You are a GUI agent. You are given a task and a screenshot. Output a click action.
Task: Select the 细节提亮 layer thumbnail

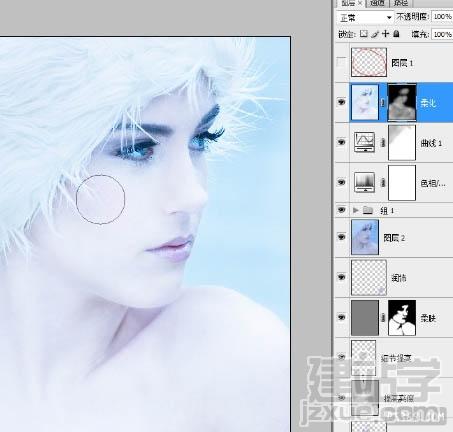pyautogui.click(x=364, y=358)
